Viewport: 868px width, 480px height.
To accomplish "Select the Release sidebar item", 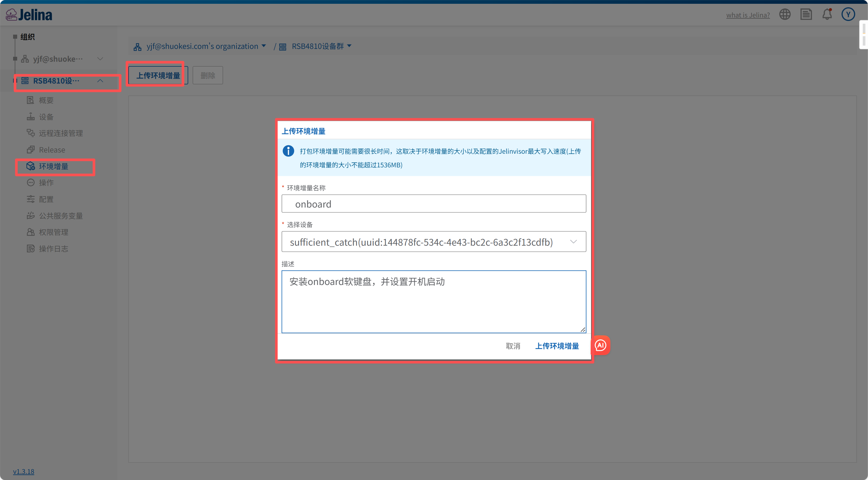I will tap(52, 150).
